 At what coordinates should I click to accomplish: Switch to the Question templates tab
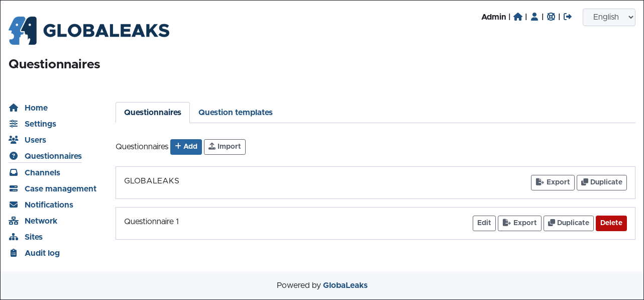pyautogui.click(x=235, y=113)
